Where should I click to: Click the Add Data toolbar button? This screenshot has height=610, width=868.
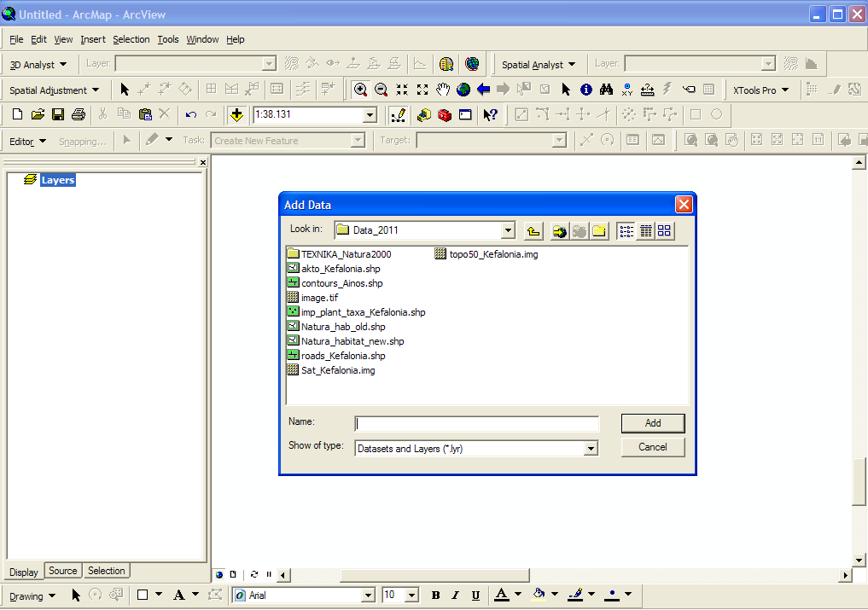[237, 115]
